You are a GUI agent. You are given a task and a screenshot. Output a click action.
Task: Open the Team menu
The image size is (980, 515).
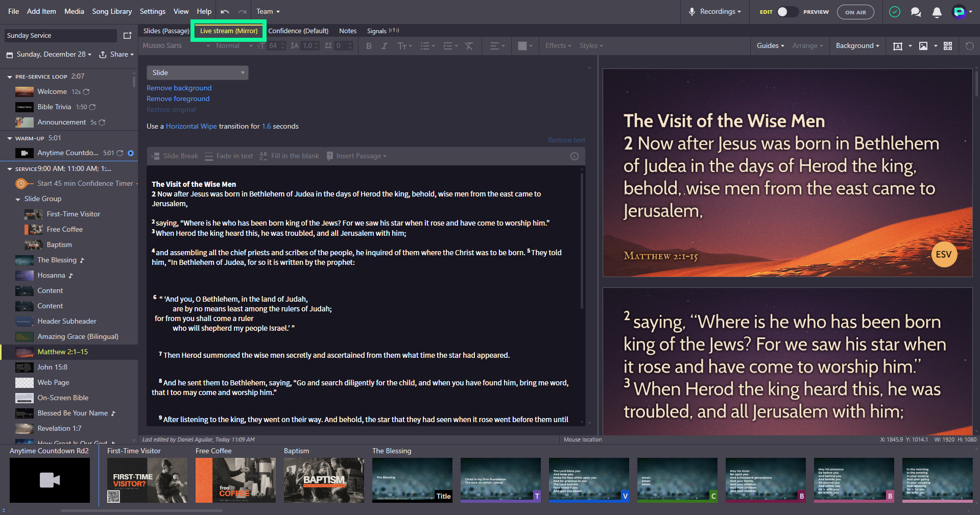pyautogui.click(x=268, y=11)
